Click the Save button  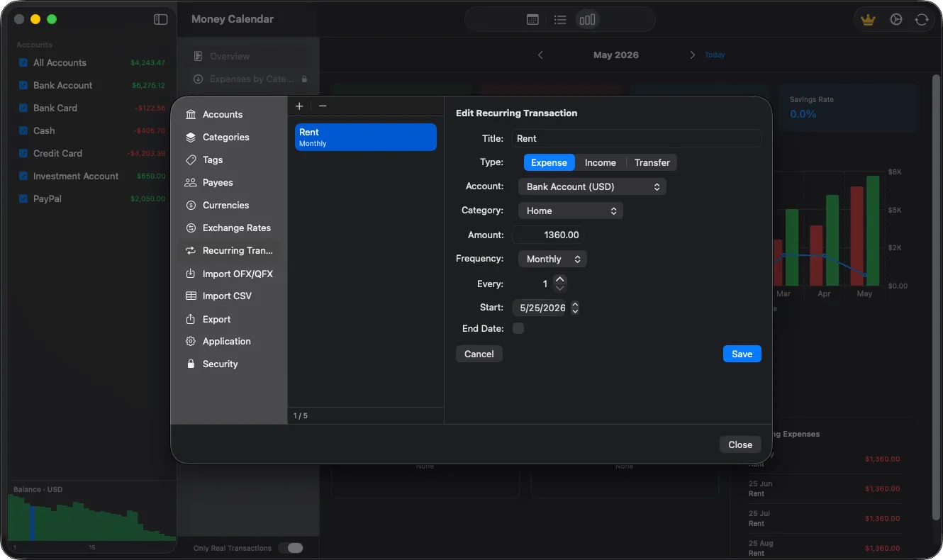tap(742, 354)
